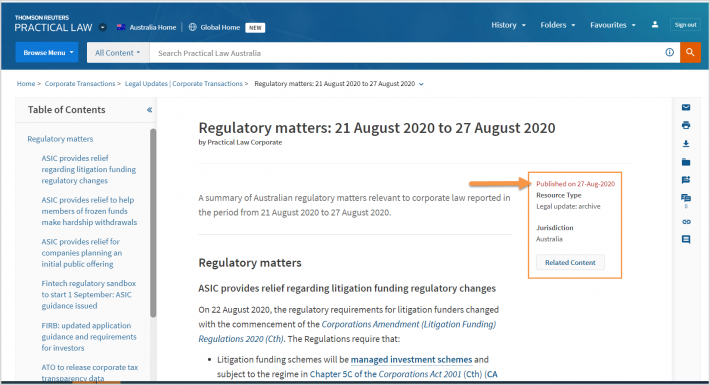Expand the breadcrumb dropdown chevron
Viewport: 710px width, 385px height.
[421, 84]
